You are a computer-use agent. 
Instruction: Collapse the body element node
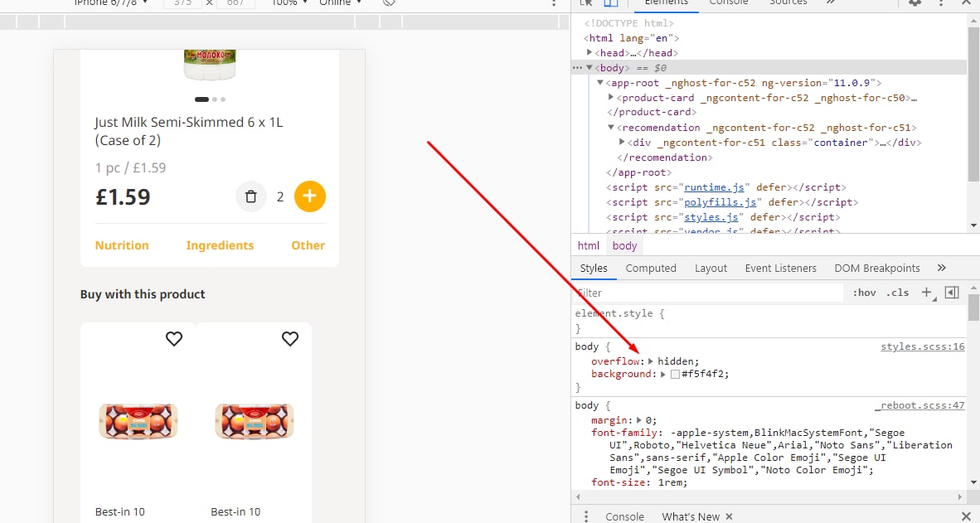tap(589, 67)
